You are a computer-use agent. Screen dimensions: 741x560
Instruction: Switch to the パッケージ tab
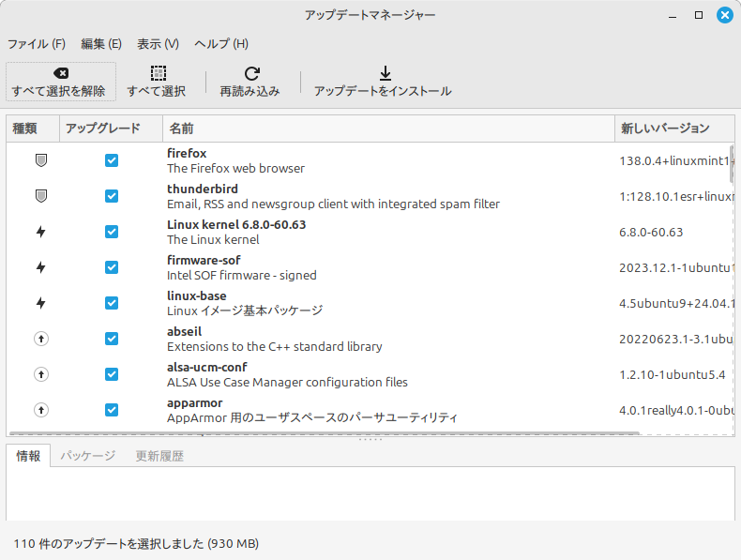(x=88, y=456)
